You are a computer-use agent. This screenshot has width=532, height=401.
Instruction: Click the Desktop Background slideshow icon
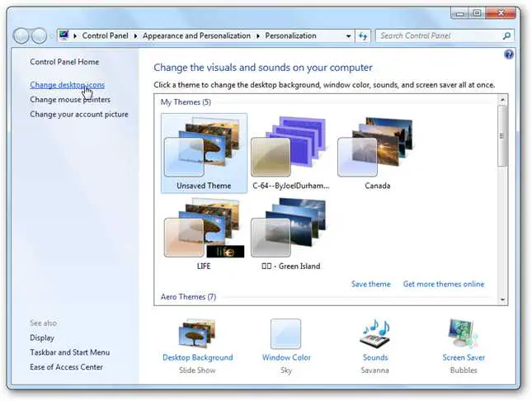coord(197,333)
